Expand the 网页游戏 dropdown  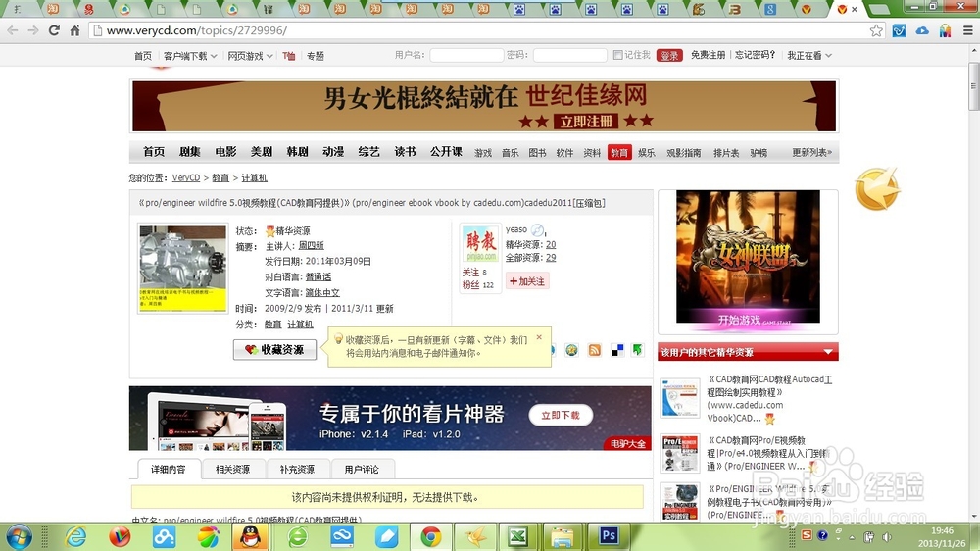coord(250,56)
